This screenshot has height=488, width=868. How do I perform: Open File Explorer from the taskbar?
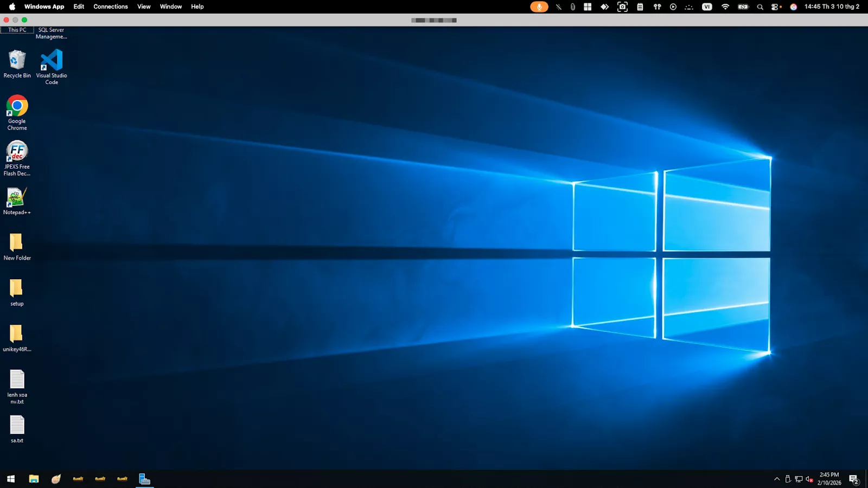(34, 479)
